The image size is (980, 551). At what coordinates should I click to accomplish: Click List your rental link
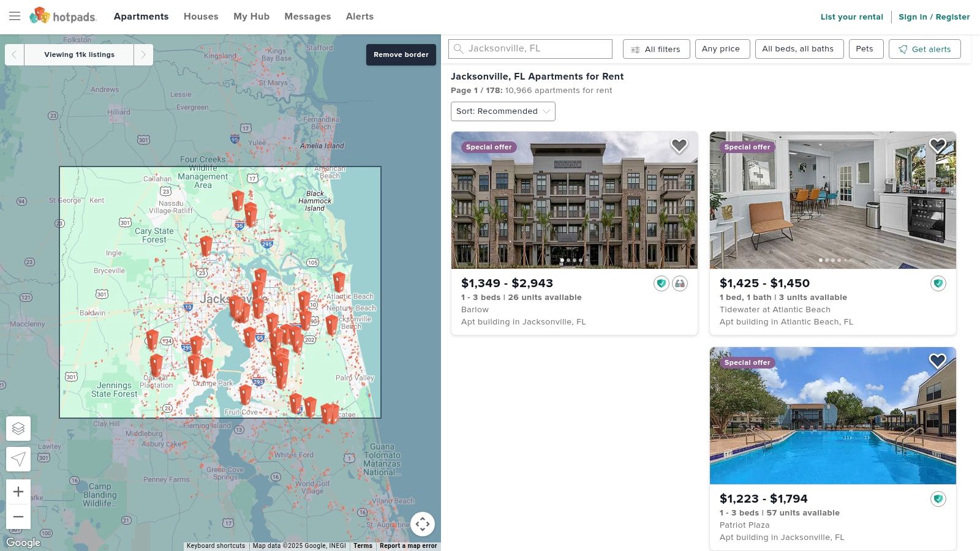coord(851,17)
